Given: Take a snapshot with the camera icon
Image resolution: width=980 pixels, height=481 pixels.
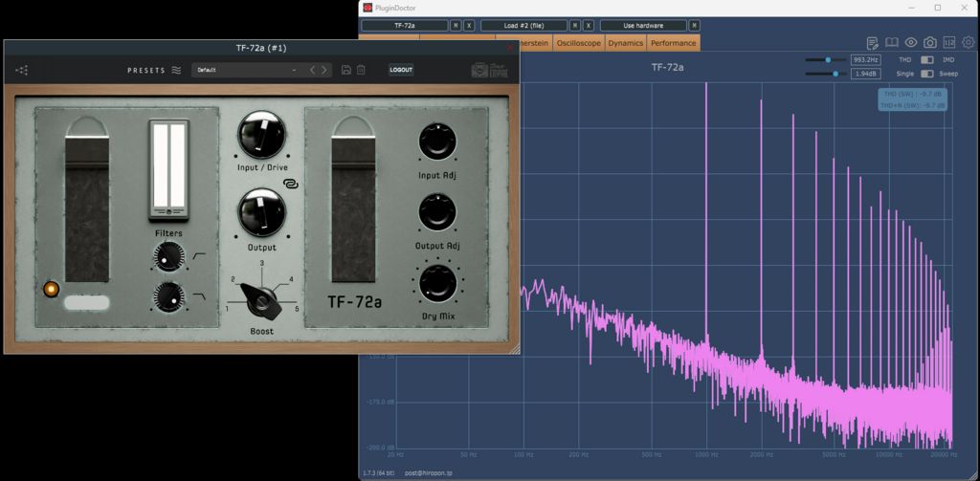Looking at the screenshot, I should (x=930, y=42).
